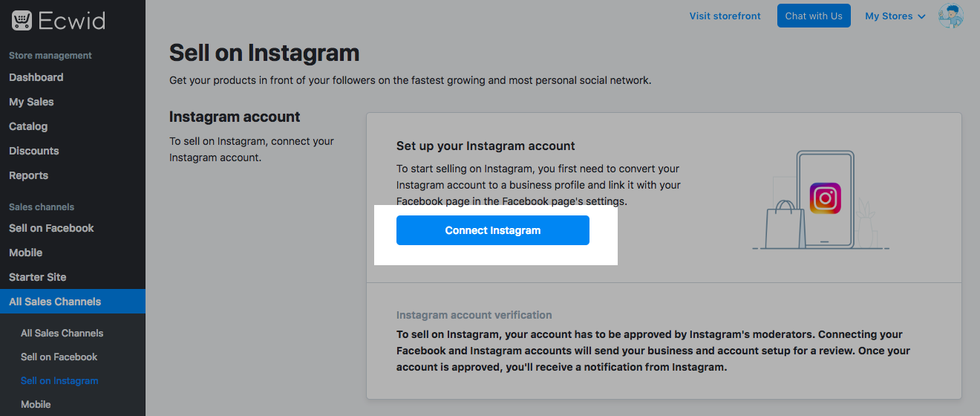Select the Reports menu item
Viewport: 980px width, 416px height.
point(28,175)
